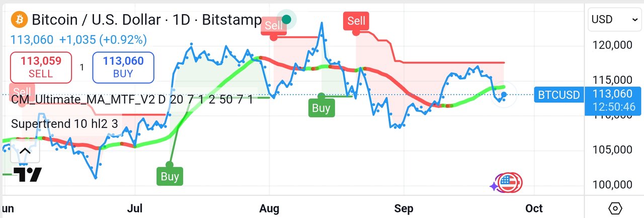This screenshot has height=218, width=644.
Task: Open the US flag economic events icon
Action: [510, 183]
